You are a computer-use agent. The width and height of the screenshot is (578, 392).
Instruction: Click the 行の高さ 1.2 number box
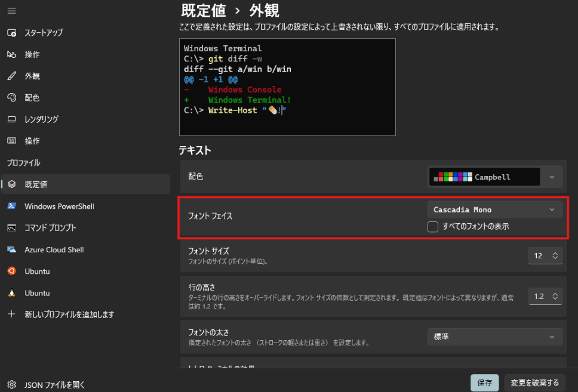[545, 296]
